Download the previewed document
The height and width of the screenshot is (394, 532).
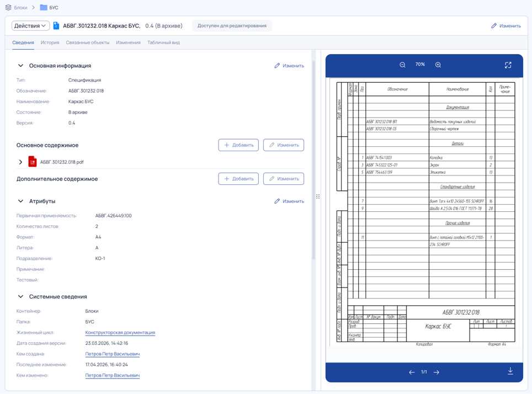(510, 371)
